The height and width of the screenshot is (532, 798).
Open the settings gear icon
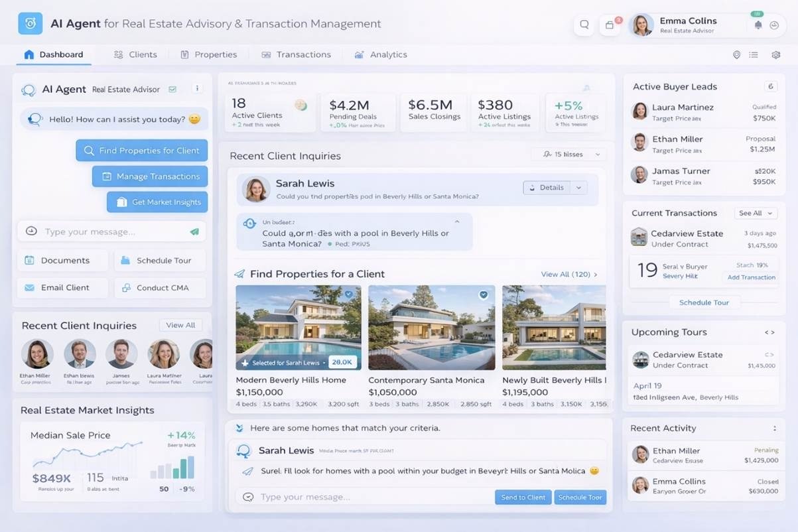[x=775, y=55]
